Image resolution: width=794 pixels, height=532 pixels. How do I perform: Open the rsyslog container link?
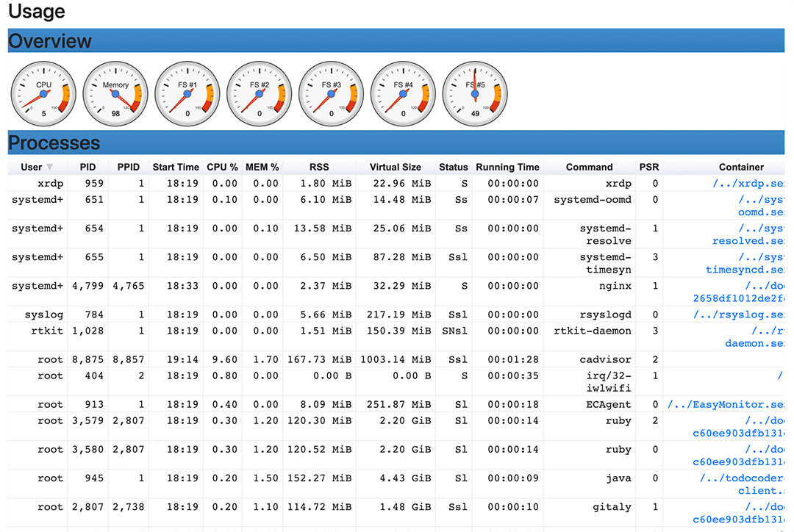point(737,314)
